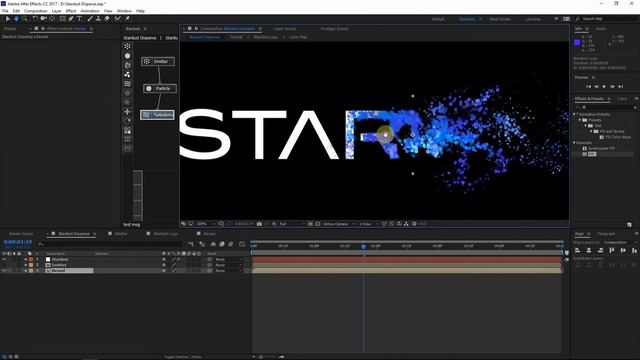Select the Zoom magnifier tool
The width and height of the screenshot is (640, 360).
pos(24,19)
